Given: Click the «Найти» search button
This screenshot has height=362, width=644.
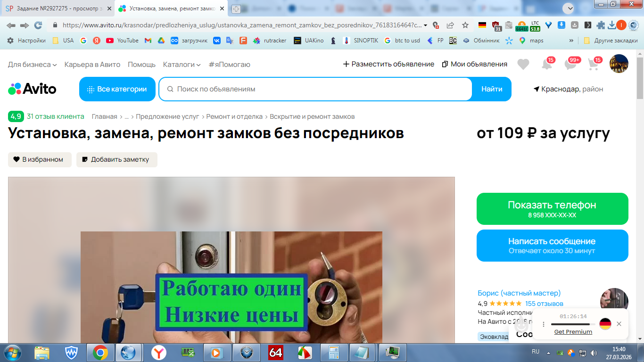Looking at the screenshot, I should click(x=492, y=89).
